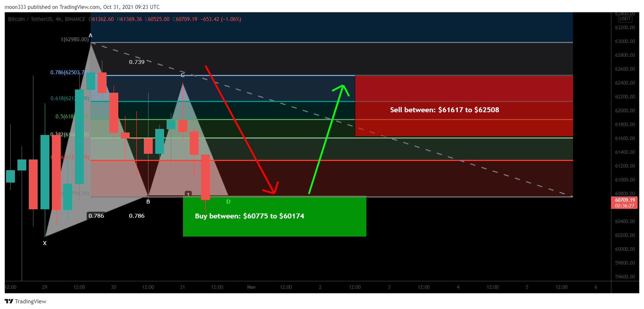Select the Bitcoin / TetherUS, 4h, BINANCE title
Image resolution: width=644 pixels, height=309 pixels.
point(47,19)
